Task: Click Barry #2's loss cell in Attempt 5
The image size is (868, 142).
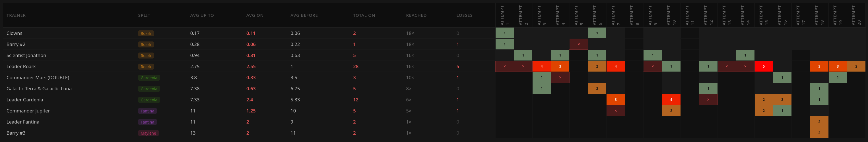Action: coord(579,44)
